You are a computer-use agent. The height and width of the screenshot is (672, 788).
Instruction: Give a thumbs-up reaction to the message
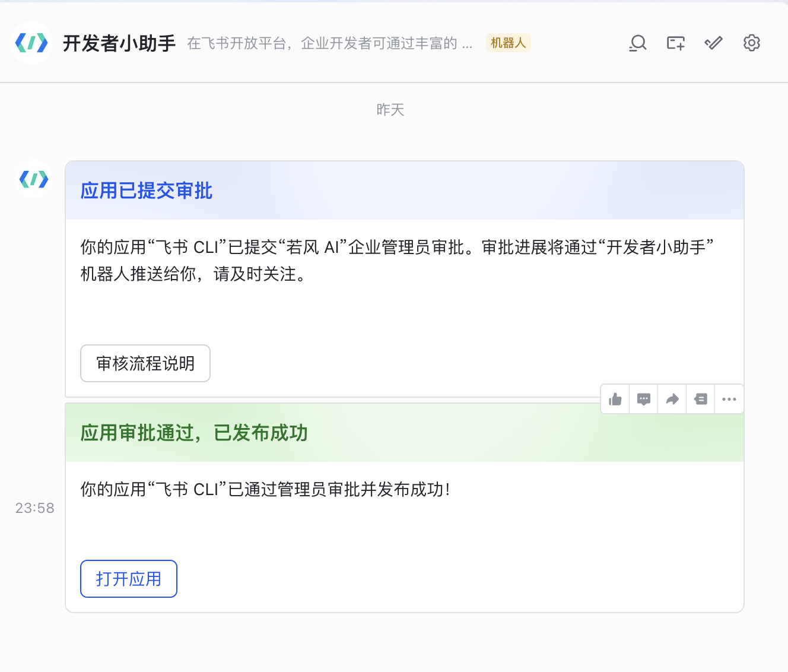(x=615, y=399)
